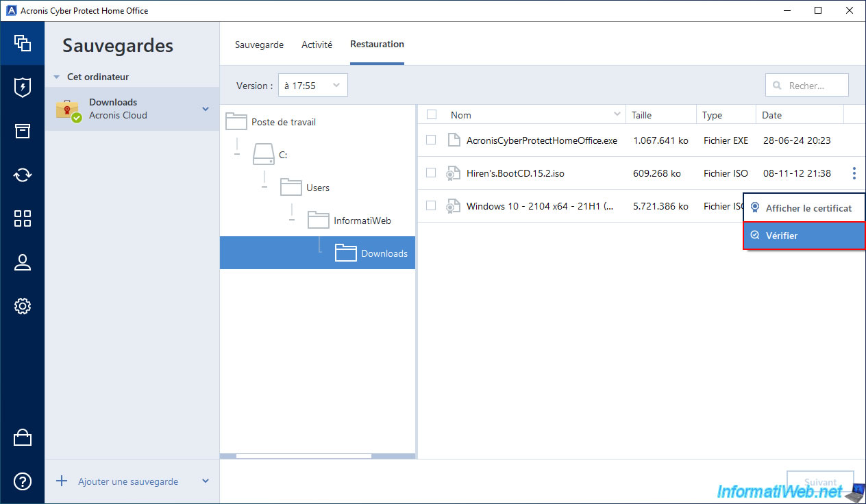Screen dimensions: 866x504
Task: Click the Cet ordinateur section label
Action: (98, 77)
